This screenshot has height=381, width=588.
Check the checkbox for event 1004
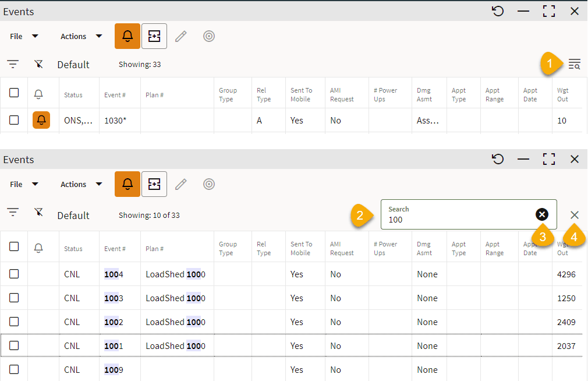14,274
